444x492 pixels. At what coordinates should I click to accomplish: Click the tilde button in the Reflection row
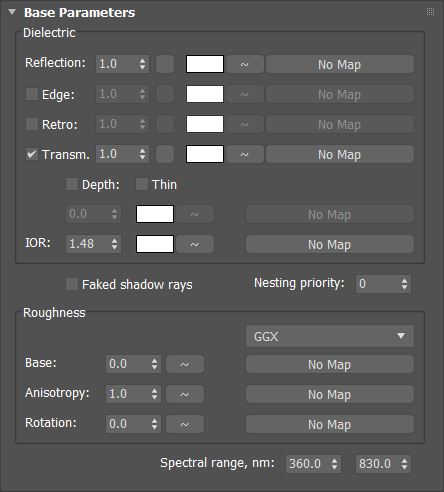pos(245,64)
